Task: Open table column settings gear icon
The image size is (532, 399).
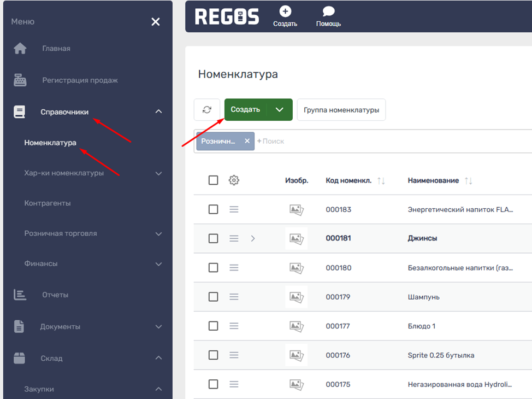Action: (234, 180)
